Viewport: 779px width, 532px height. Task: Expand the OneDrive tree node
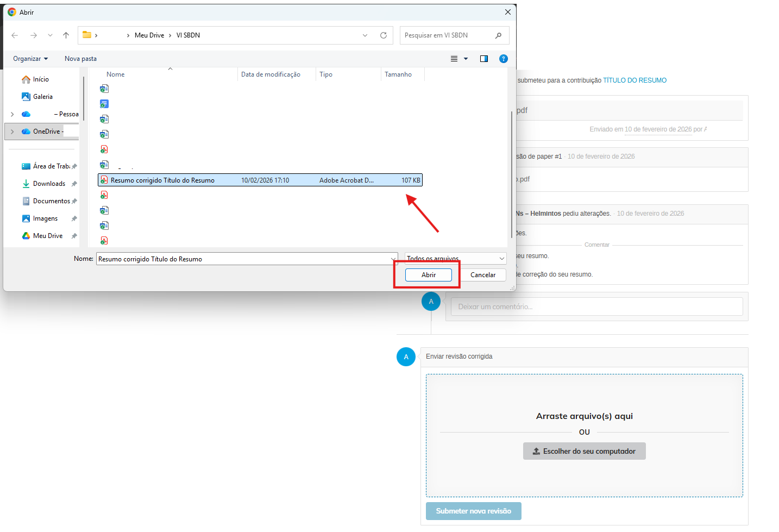12,132
